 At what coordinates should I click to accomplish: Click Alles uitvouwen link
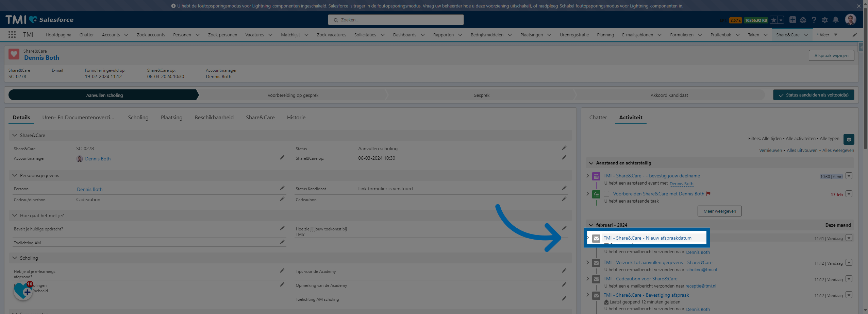(x=802, y=151)
